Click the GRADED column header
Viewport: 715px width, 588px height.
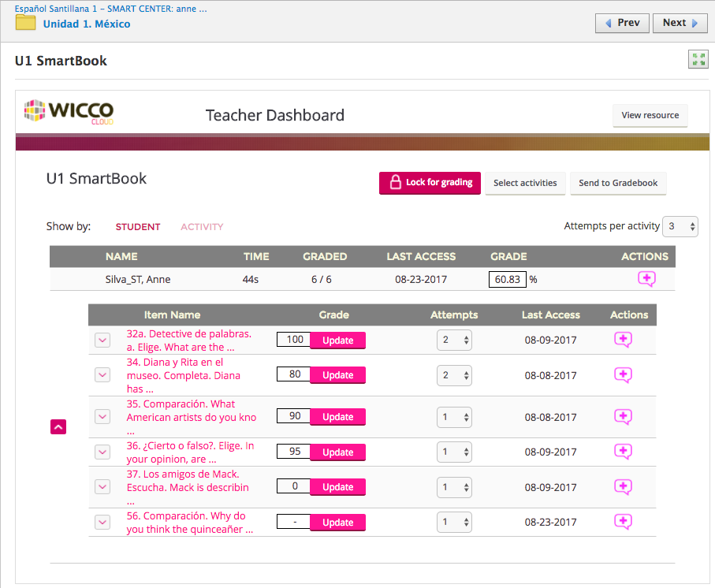click(x=325, y=257)
